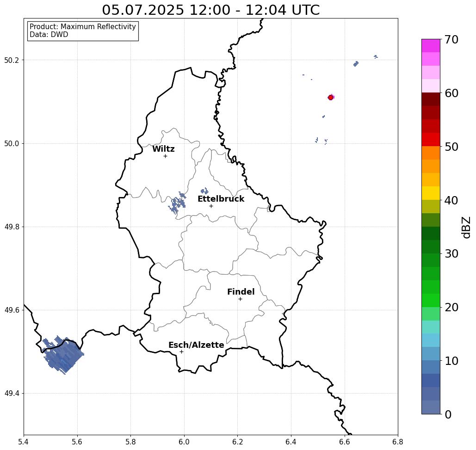Click the longitude tick label 6.2
The image size is (476, 450).
(x=238, y=442)
